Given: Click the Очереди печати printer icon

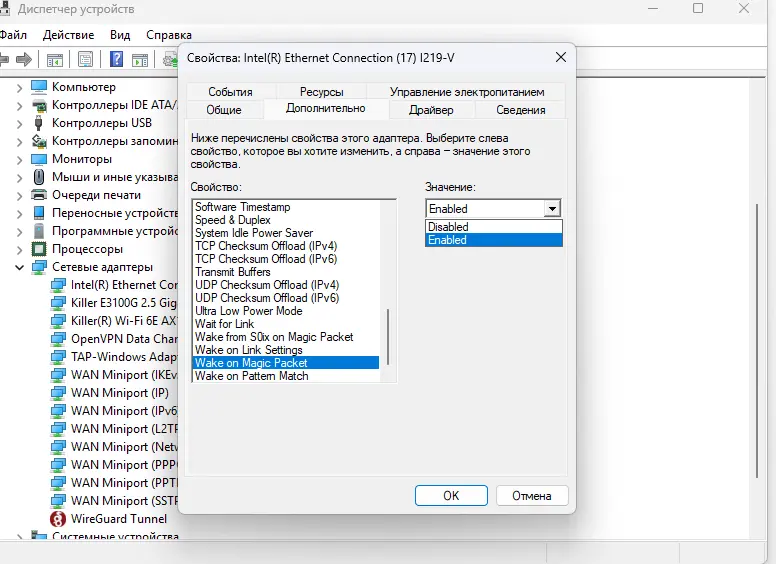Looking at the screenshot, I should pyautogui.click(x=39, y=195).
